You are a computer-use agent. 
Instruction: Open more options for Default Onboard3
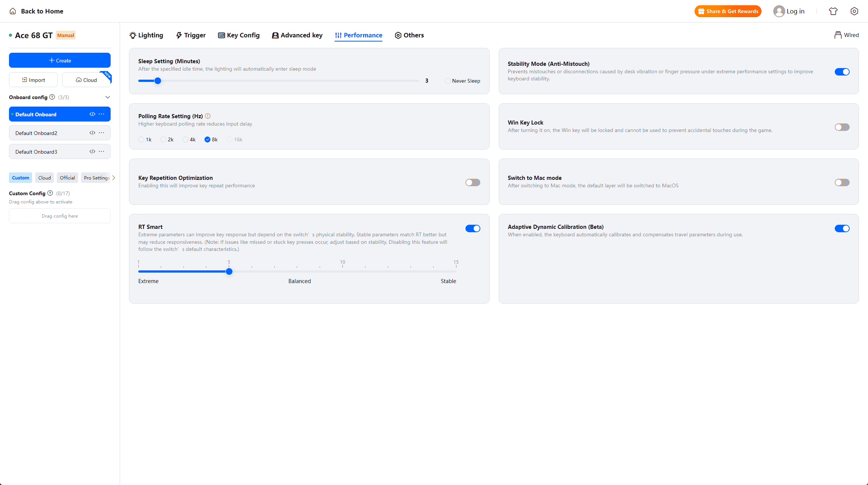(101, 151)
